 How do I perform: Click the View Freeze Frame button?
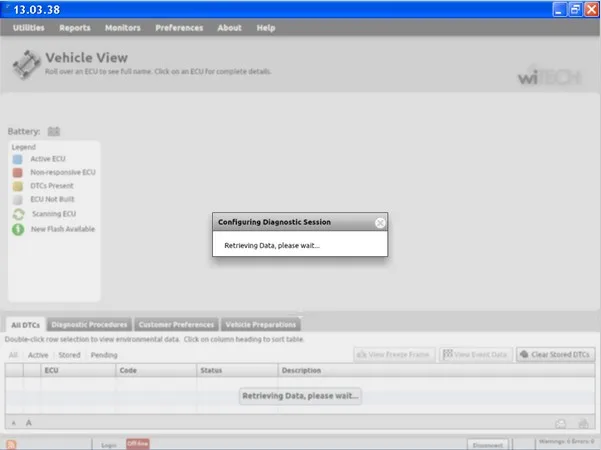[x=394, y=355]
